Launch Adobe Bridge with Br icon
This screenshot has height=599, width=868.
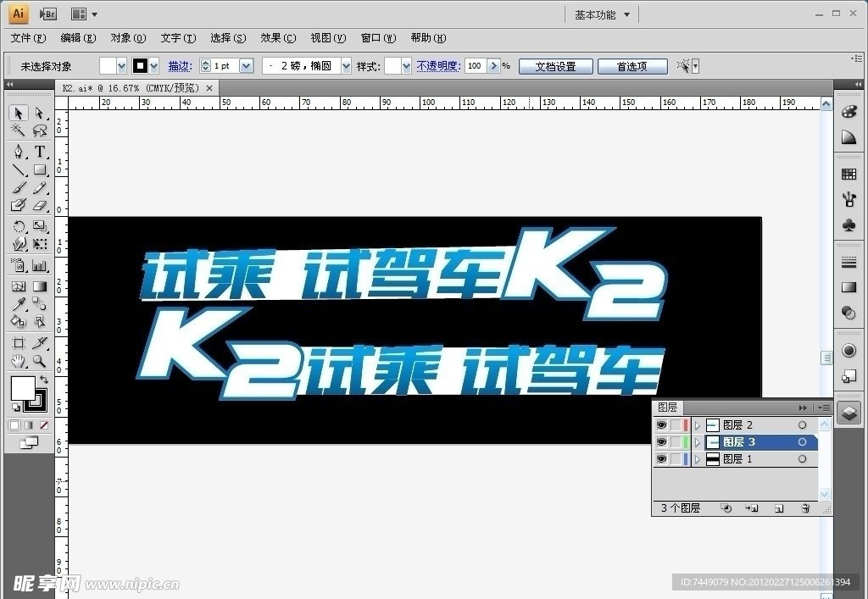48,14
